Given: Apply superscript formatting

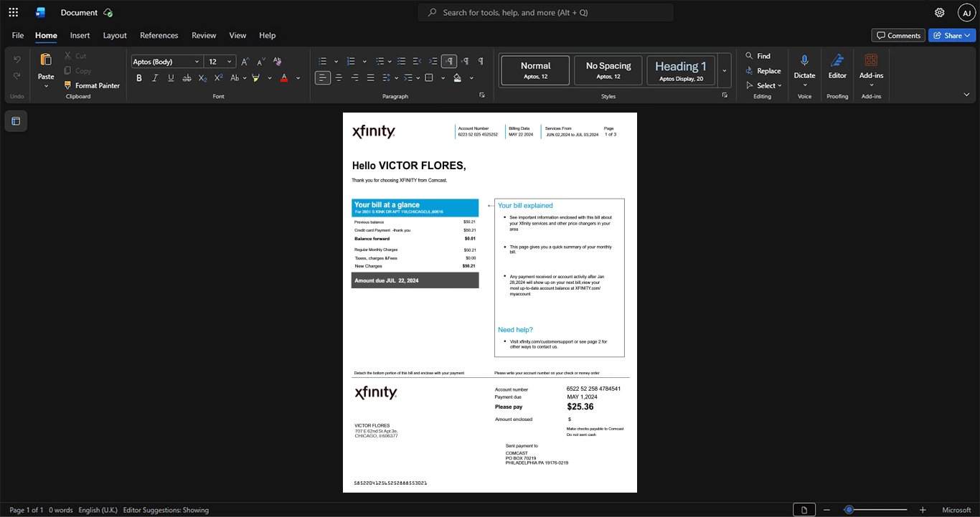Looking at the screenshot, I should point(219,77).
